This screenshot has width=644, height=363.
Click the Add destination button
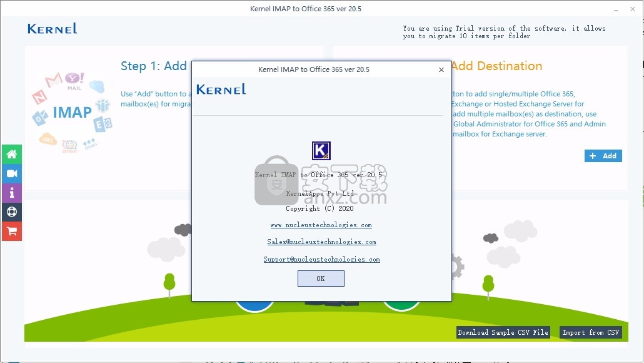(603, 156)
